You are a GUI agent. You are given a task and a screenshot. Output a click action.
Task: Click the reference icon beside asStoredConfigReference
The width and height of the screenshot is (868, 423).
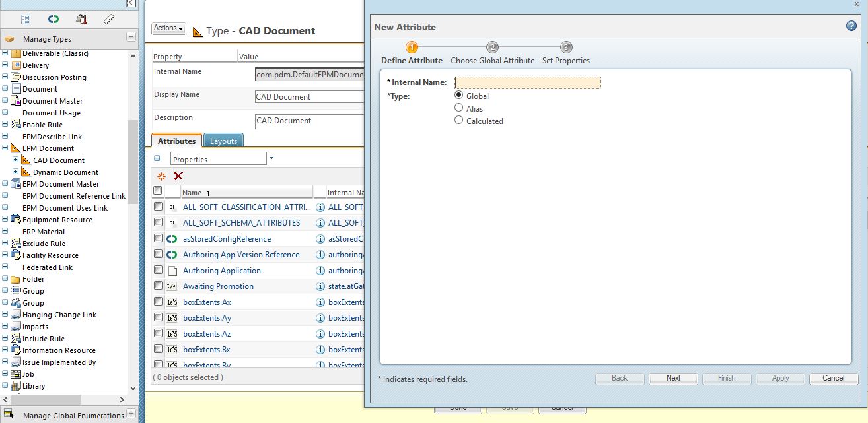coord(172,239)
